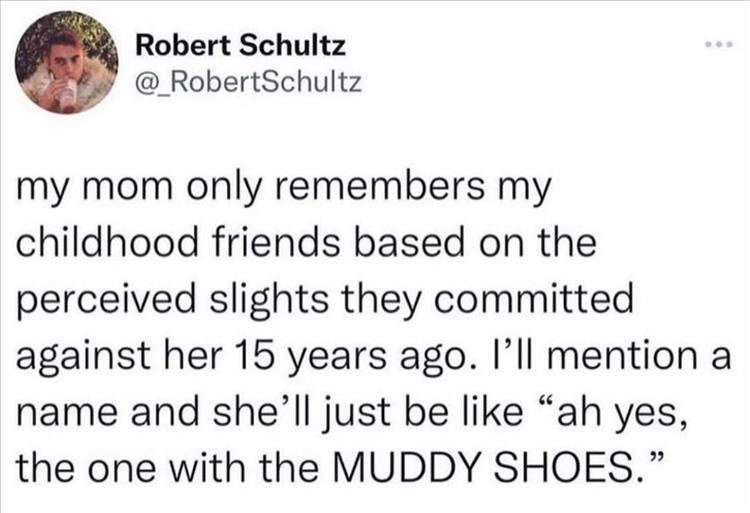Click the @_RobertSchultz handle
Viewport: 750px width, 513px height.
(x=248, y=80)
